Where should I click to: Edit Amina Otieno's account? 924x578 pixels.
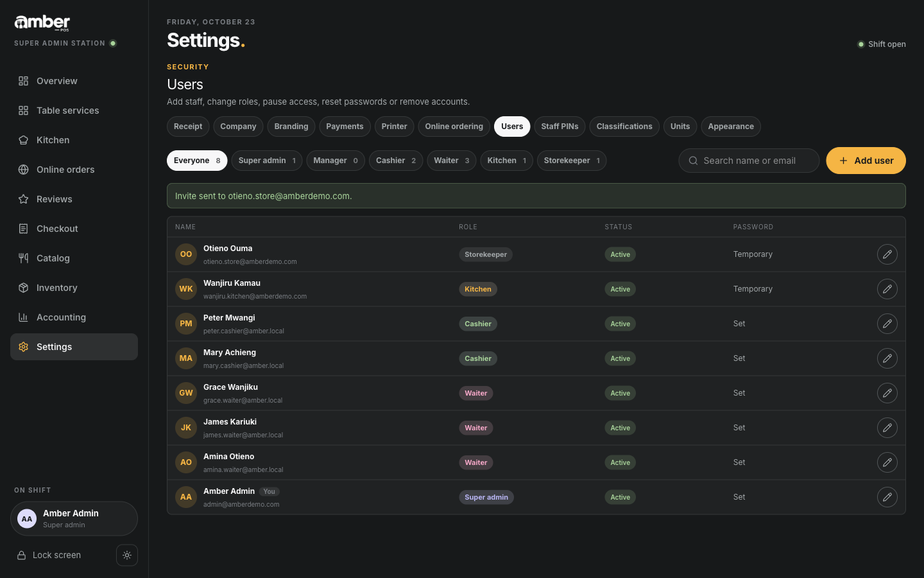point(887,462)
